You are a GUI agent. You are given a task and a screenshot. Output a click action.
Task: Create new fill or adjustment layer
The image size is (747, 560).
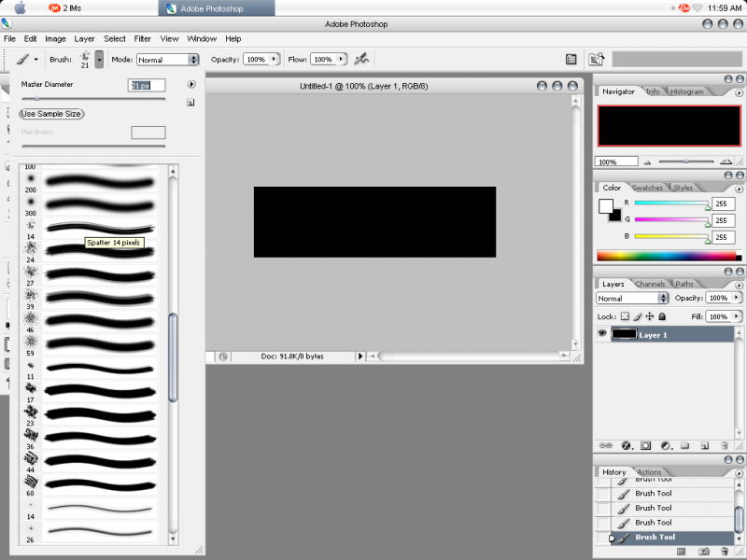click(666, 446)
